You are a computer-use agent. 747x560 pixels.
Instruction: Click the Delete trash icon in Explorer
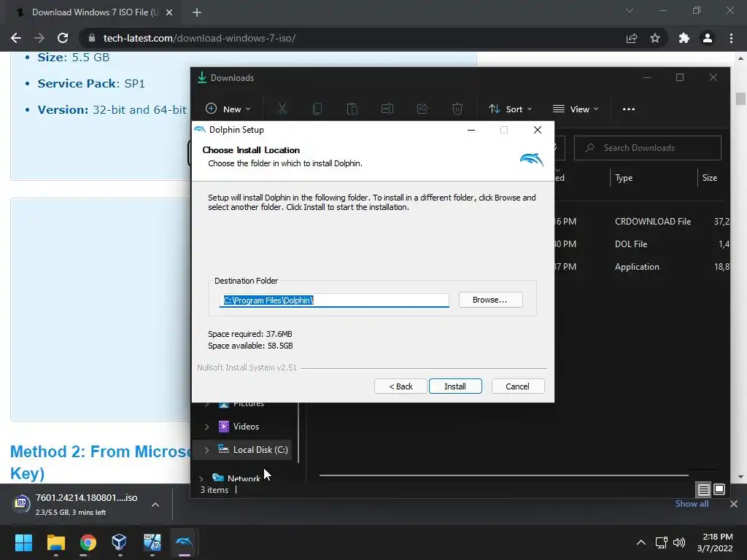pyautogui.click(x=457, y=109)
